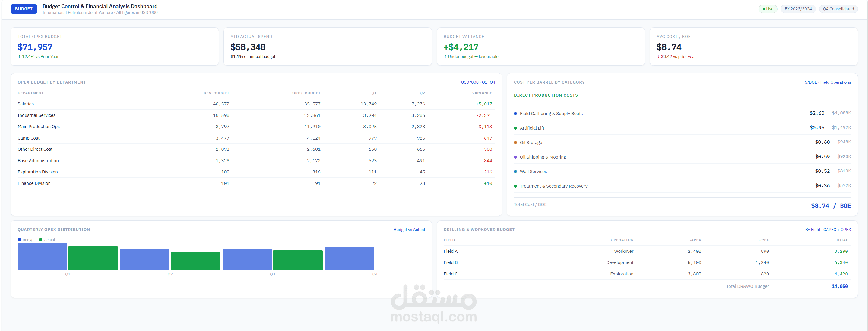Click the REV. BUDGET column header
The height and width of the screenshot is (331, 868).
[216, 93]
